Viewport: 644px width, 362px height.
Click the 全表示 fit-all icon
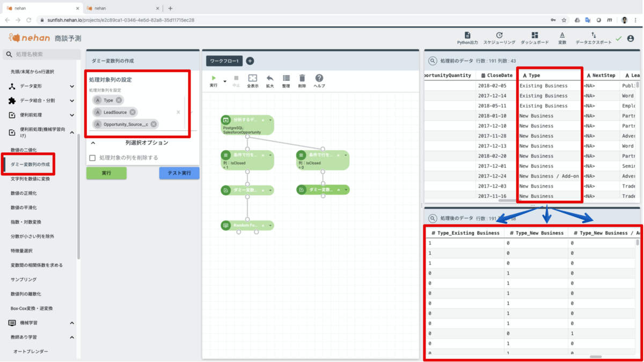coord(253,78)
